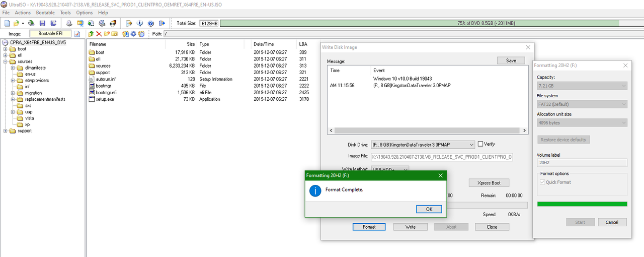Click the Help question mark toolbar icon
This screenshot has height=257, width=644.
tap(151, 23)
